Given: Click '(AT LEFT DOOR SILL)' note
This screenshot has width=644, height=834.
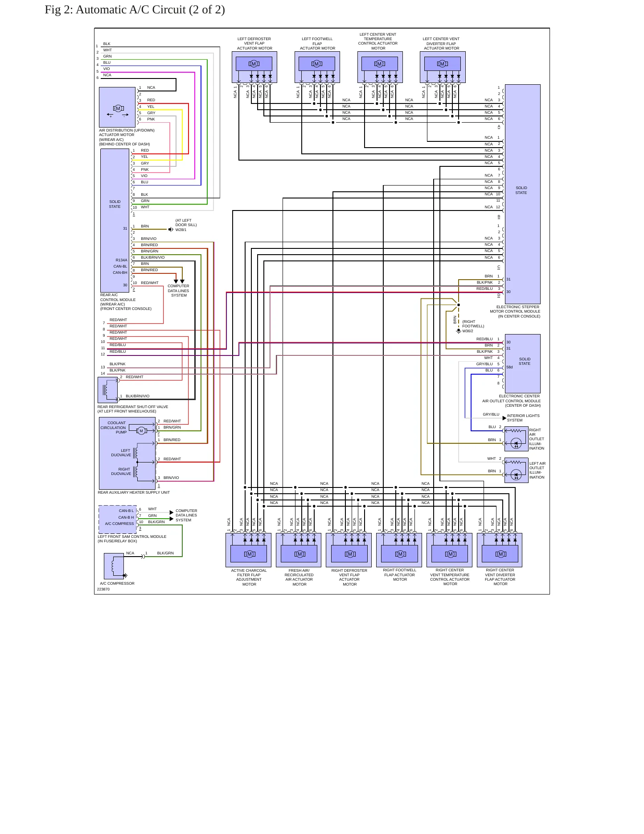Looking at the screenshot, I should pyautogui.click(x=186, y=223).
